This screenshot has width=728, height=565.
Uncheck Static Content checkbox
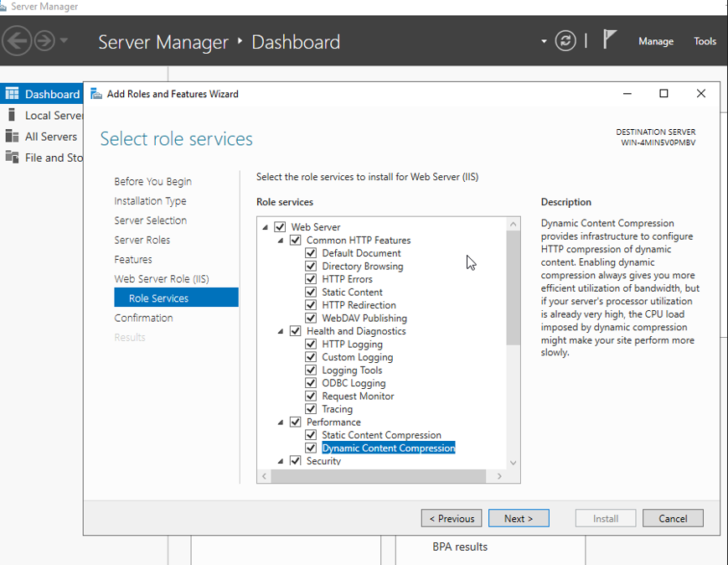[x=311, y=292]
